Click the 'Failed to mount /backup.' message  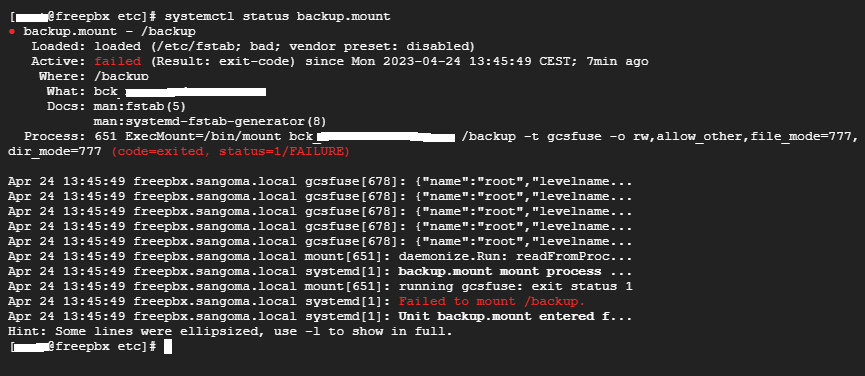click(492, 301)
